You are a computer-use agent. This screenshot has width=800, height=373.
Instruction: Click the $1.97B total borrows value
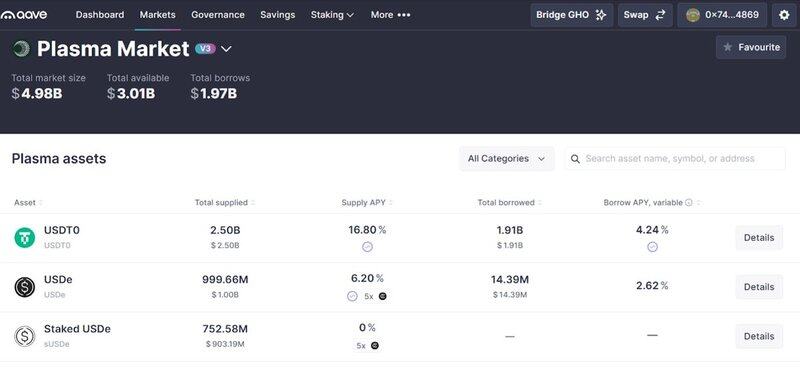point(214,93)
